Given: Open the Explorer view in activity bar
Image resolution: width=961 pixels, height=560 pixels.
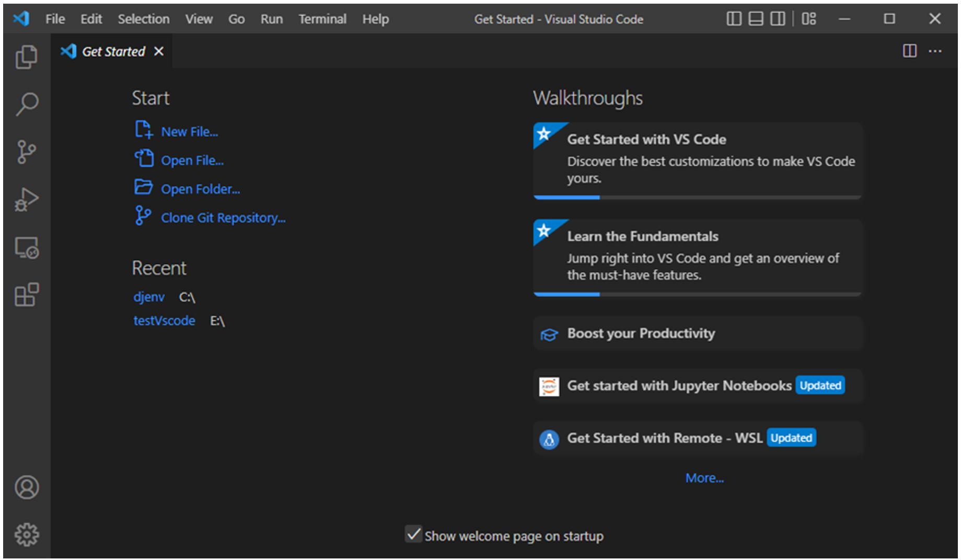Looking at the screenshot, I should 27,57.
